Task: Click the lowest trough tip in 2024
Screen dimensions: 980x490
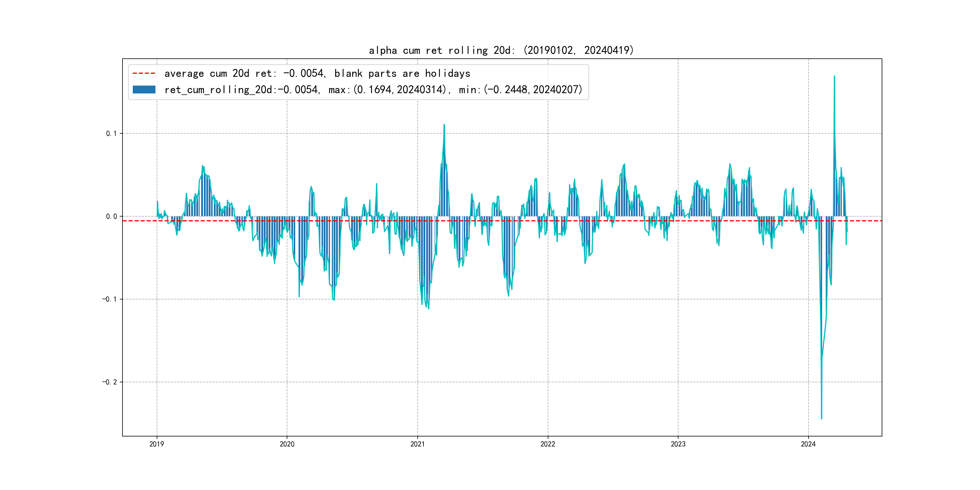Action: pos(822,419)
